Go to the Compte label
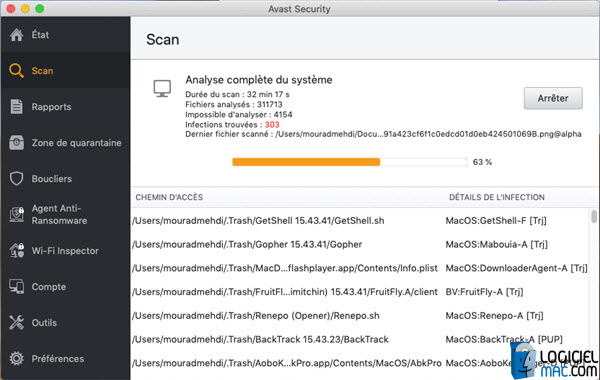Image resolution: width=600 pixels, height=380 pixels. coord(49,287)
